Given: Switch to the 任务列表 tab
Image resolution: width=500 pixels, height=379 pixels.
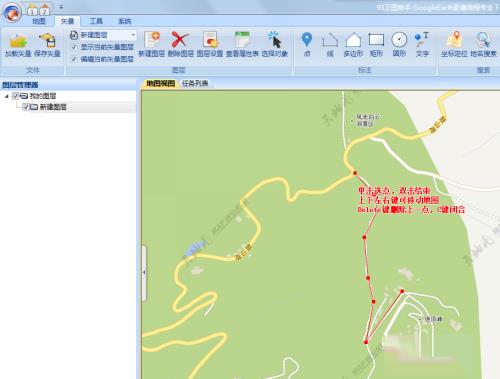Looking at the screenshot, I should (x=195, y=83).
